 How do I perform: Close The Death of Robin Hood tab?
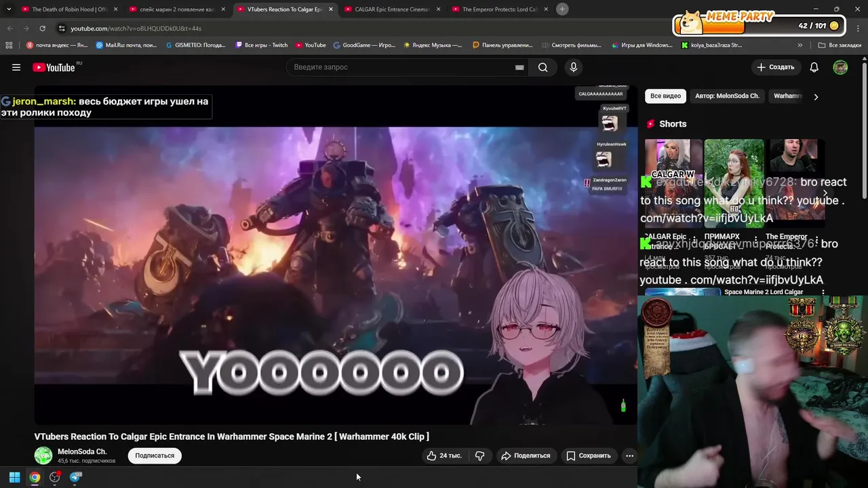115,9
